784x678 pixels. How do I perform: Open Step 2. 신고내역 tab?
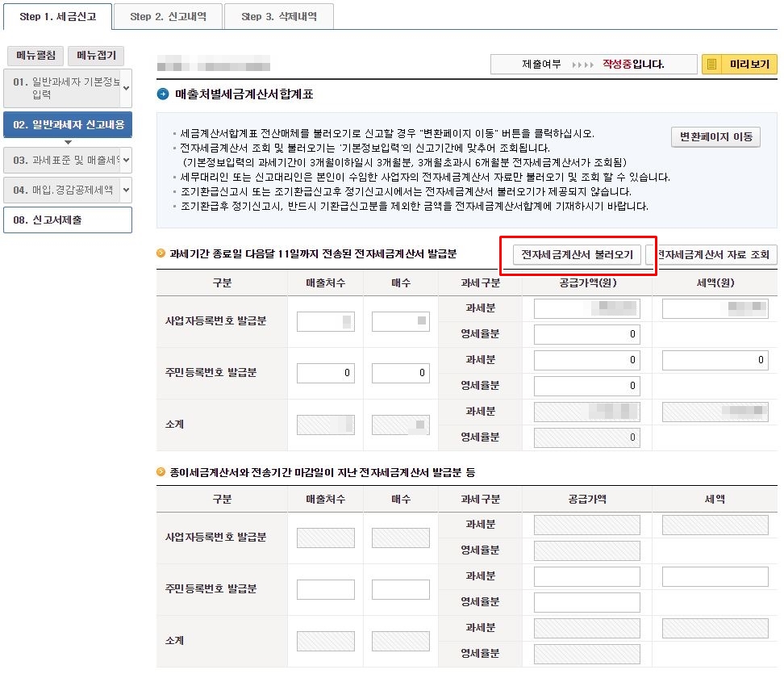168,16
